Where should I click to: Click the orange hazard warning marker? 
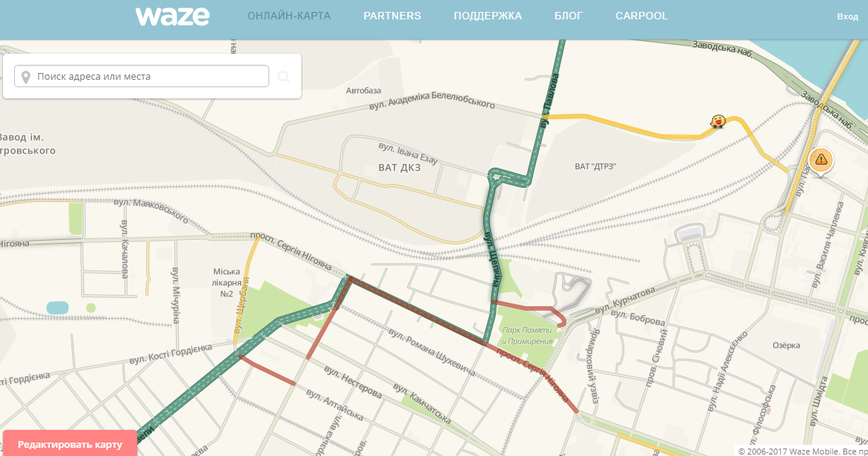click(x=821, y=159)
